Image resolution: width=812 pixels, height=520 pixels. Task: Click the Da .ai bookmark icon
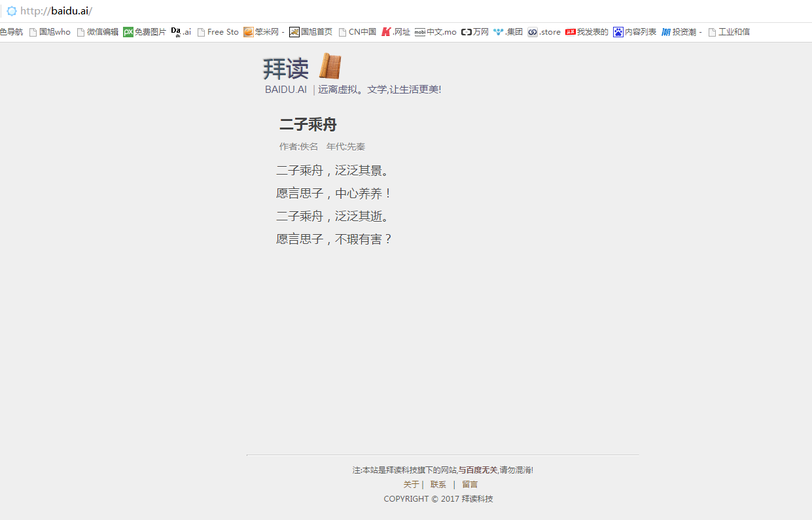(x=175, y=31)
